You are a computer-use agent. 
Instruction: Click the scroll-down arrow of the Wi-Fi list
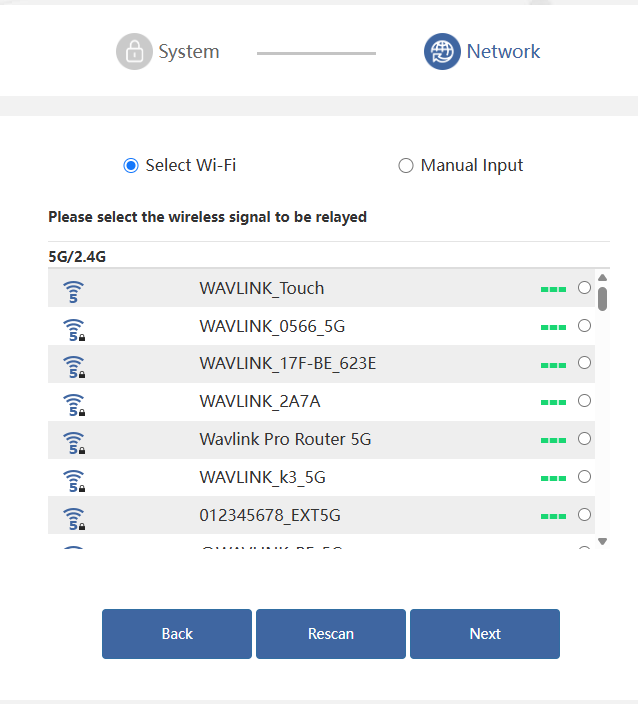(603, 541)
